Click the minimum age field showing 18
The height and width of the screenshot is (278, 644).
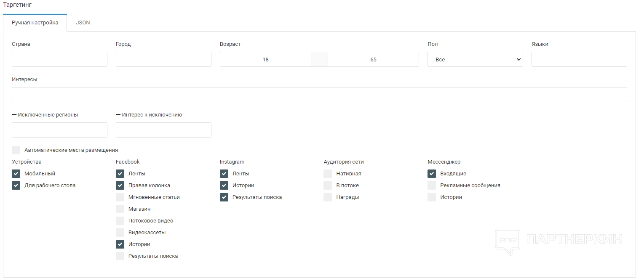265,59
